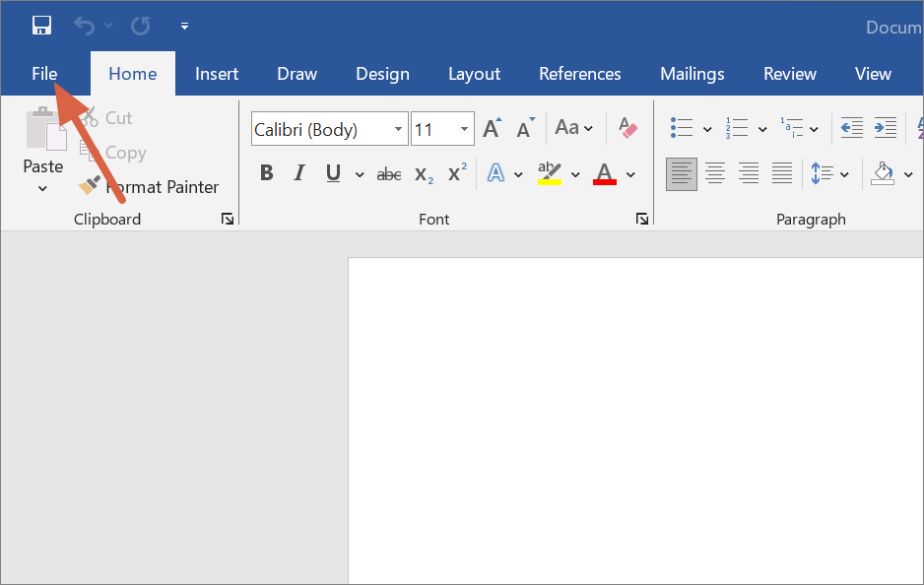This screenshot has width=924, height=585.
Task: Toggle Align Left paragraph alignment
Action: click(x=682, y=174)
